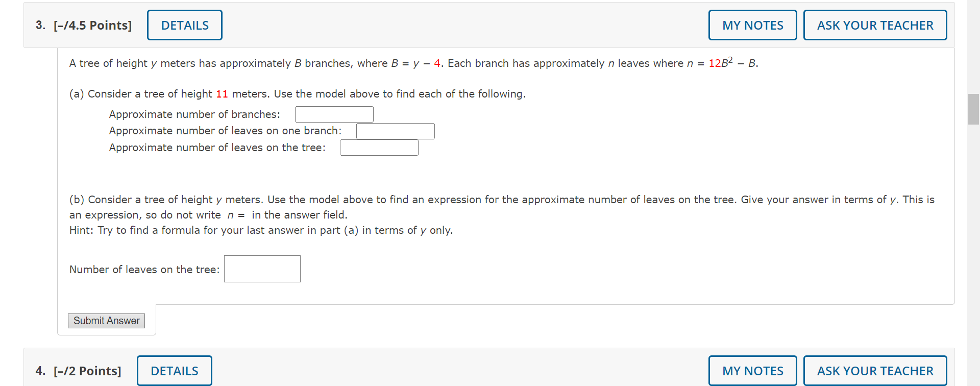
Task: Open DETAILS for question 4
Action: point(174,371)
